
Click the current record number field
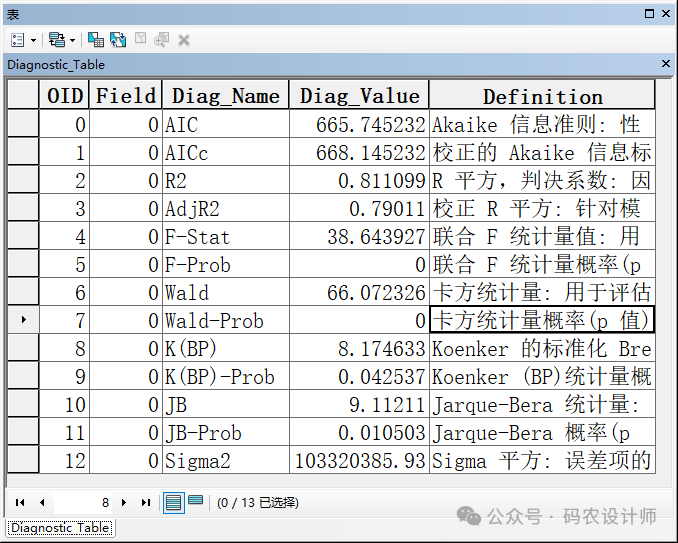85,502
